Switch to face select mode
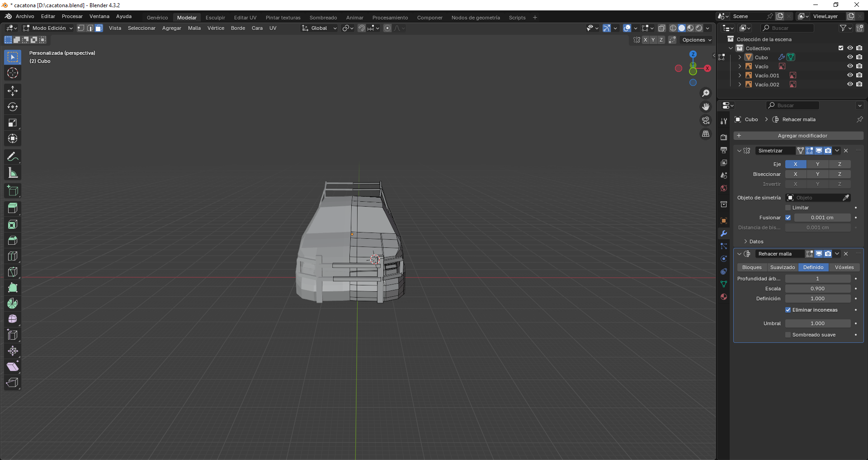Image resolution: width=868 pixels, height=460 pixels. click(99, 28)
